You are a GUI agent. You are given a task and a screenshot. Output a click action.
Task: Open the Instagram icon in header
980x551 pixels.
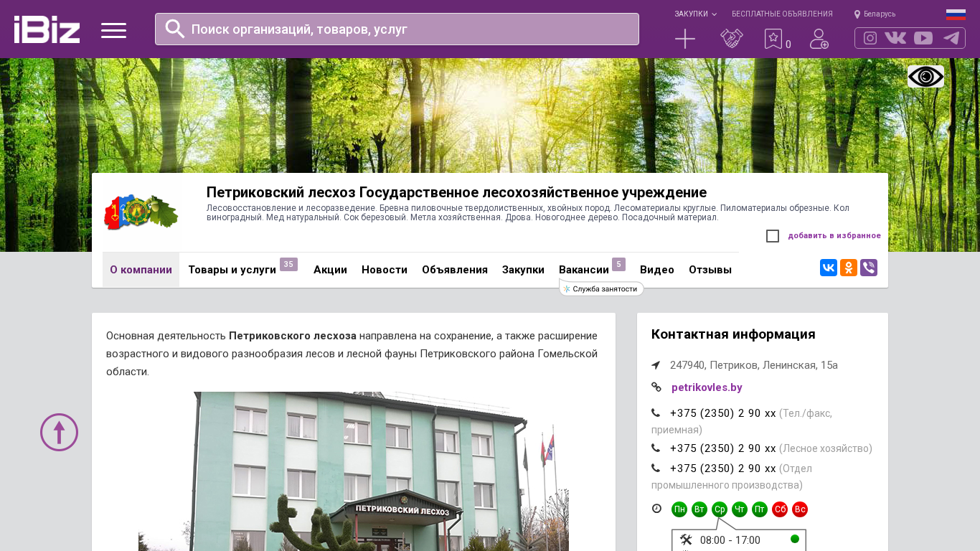[x=870, y=38]
